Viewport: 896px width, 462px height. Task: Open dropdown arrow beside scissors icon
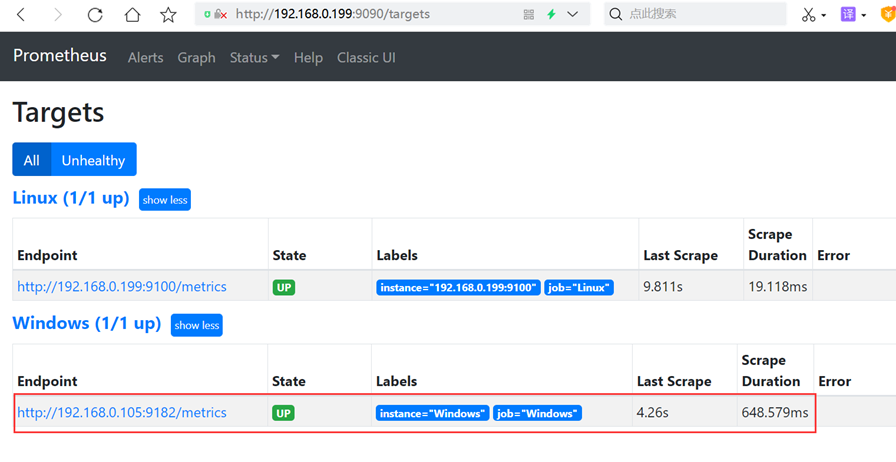tap(824, 15)
